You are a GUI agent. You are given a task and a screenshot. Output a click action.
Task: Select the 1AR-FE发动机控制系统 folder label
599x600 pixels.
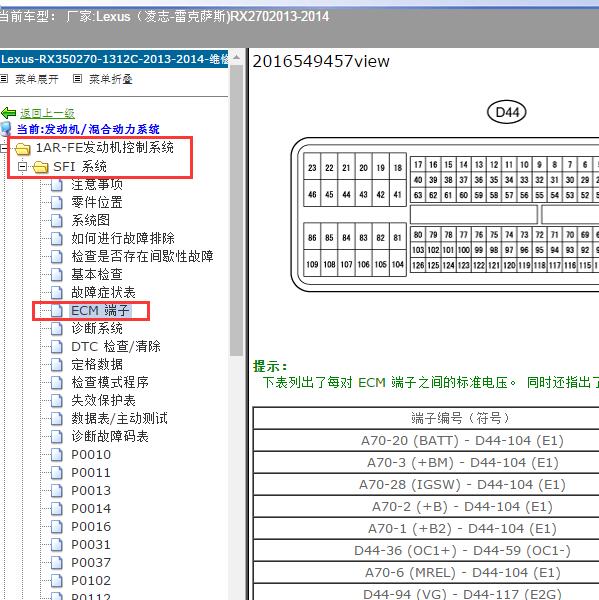(104, 147)
